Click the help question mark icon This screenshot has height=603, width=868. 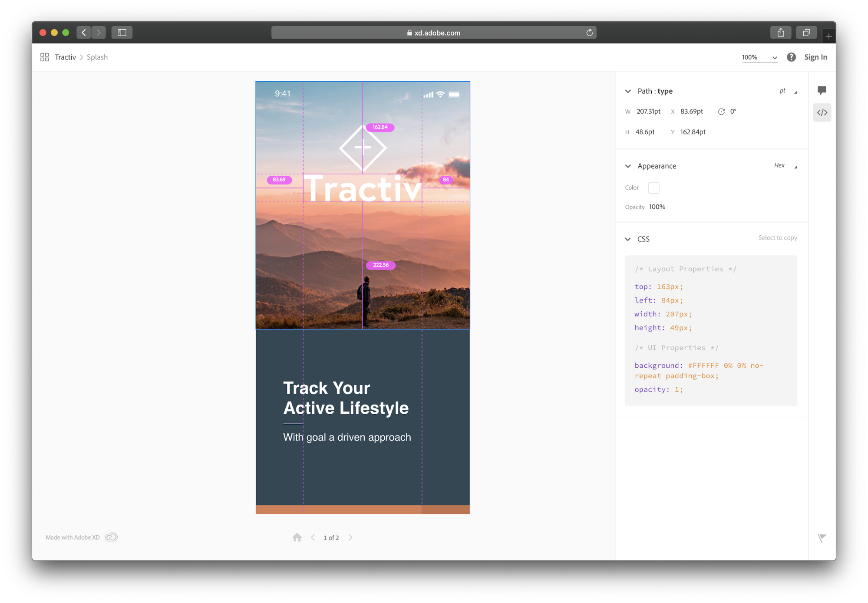(791, 57)
